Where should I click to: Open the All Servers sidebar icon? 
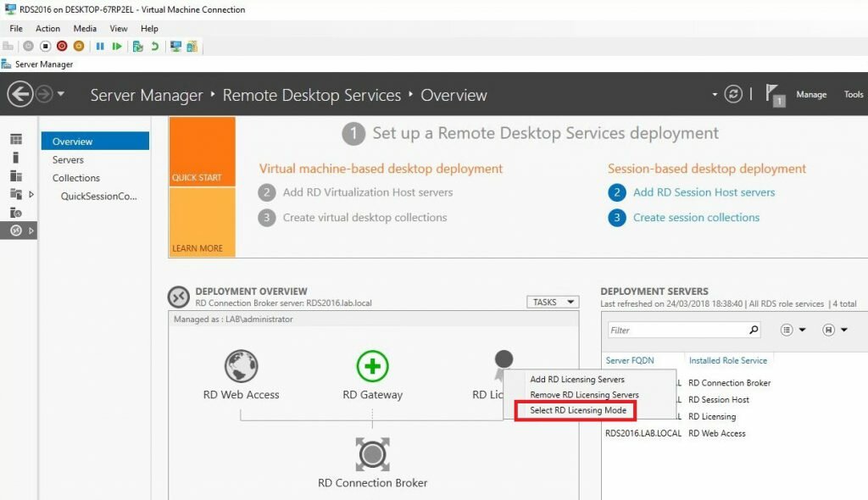[x=16, y=175]
